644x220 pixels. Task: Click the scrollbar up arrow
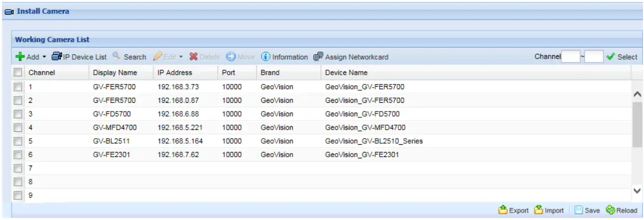coord(637,94)
